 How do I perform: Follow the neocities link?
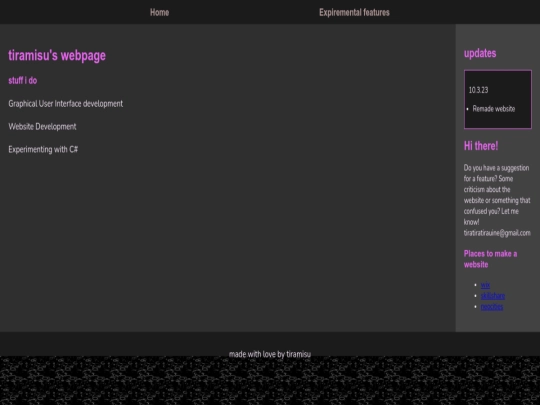point(492,307)
